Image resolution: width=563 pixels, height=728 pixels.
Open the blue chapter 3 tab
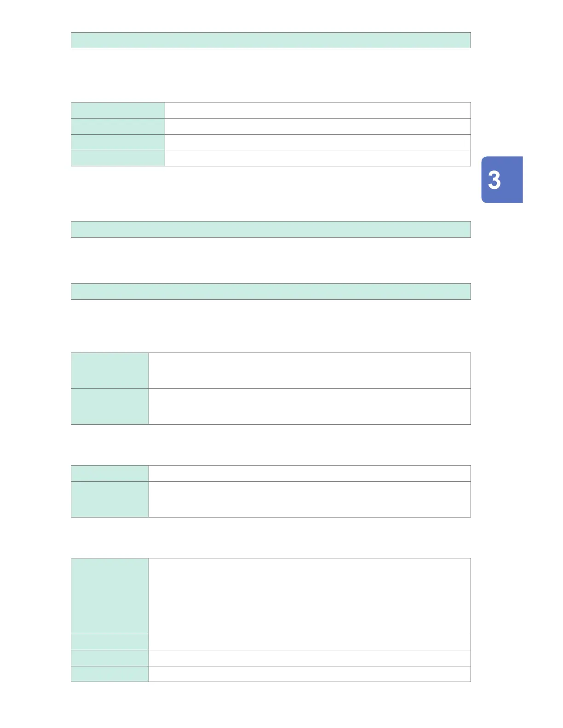pyautogui.click(x=502, y=180)
